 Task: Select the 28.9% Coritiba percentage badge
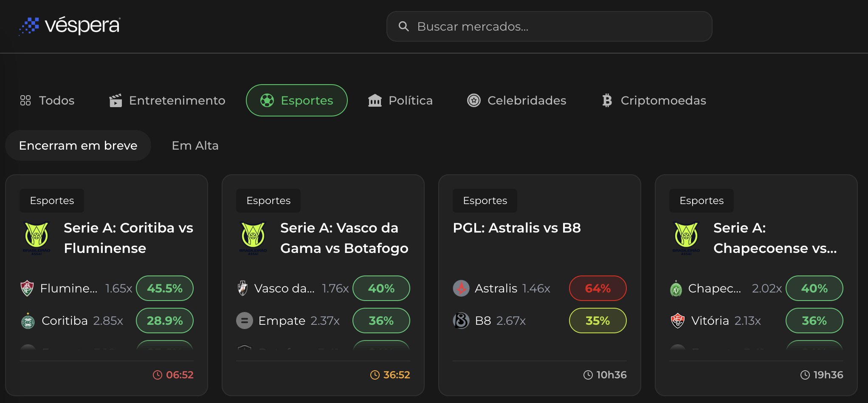coord(165,321)
